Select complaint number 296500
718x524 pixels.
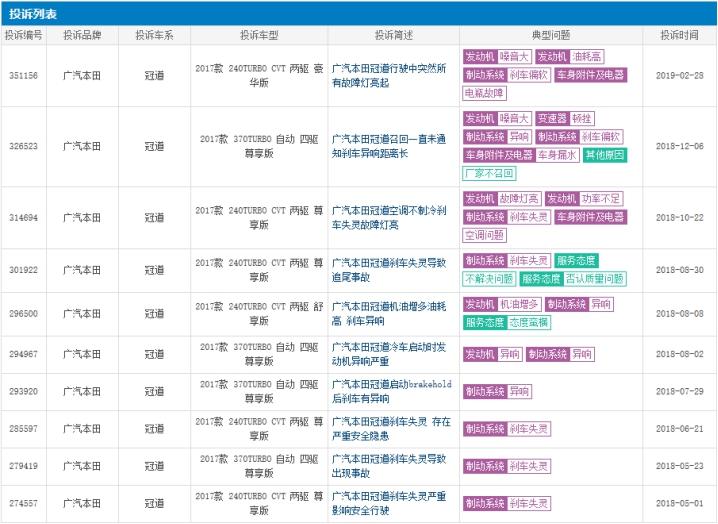click(23, 313)
